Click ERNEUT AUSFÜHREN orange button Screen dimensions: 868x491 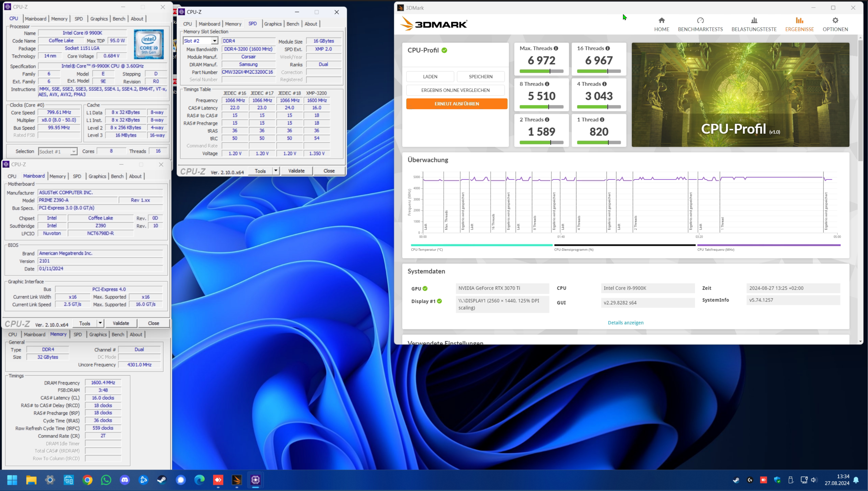(456, 104)
